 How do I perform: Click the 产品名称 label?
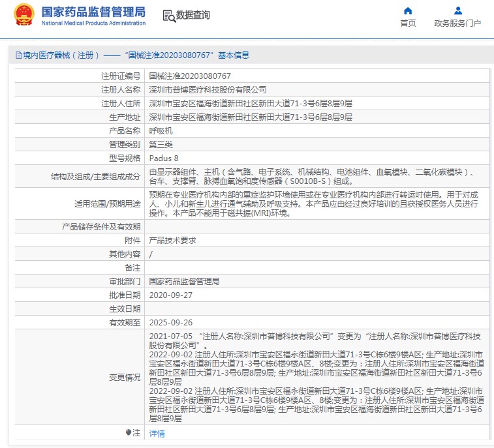[x=125, y=130]
